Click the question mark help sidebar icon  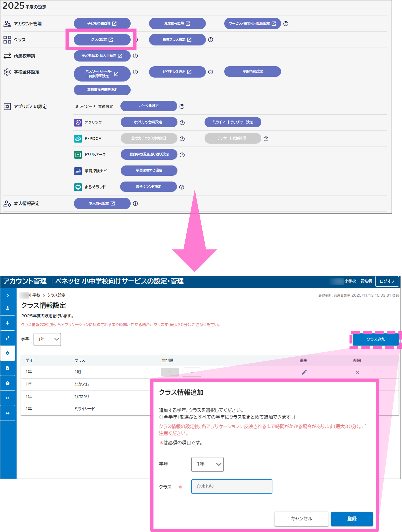8,383
